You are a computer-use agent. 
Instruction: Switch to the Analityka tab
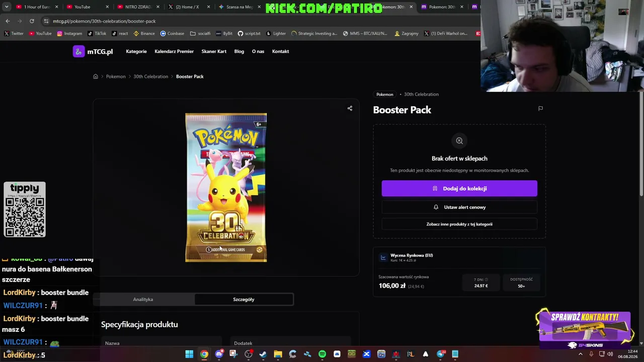tap(143, 300)
